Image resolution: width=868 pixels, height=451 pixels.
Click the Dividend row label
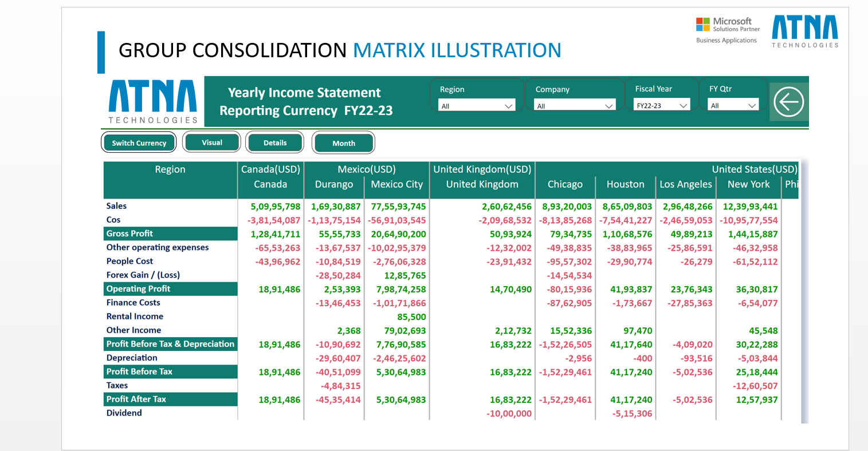[124, 413]
